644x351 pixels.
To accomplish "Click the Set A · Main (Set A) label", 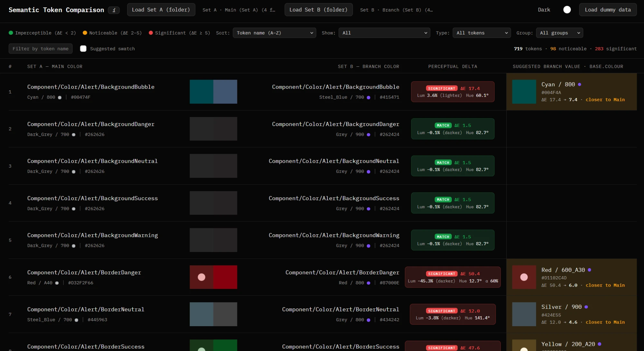I will coord(239,10).
